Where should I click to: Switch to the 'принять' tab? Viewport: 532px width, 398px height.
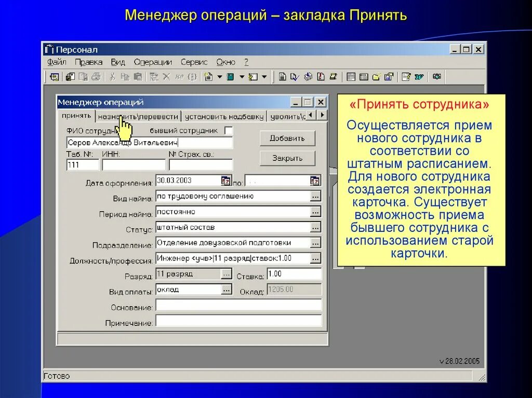76,116
